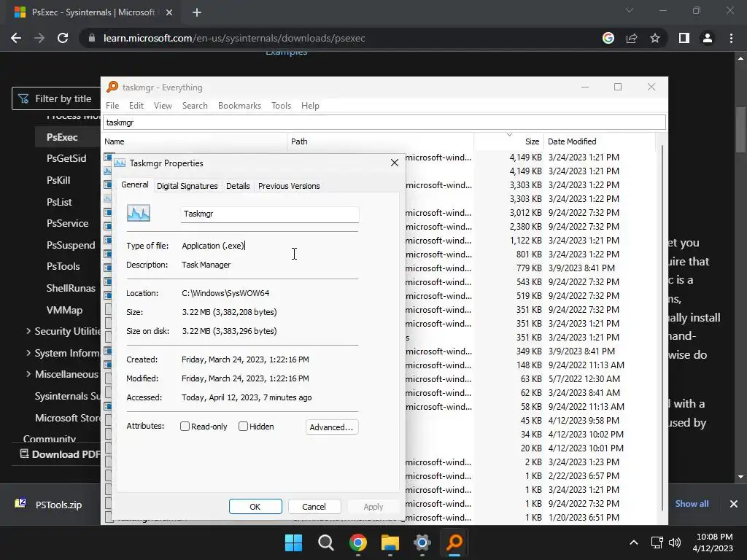Click the share page icon
Viewport: 747px width, 560px height.
(x=632, y=38)
